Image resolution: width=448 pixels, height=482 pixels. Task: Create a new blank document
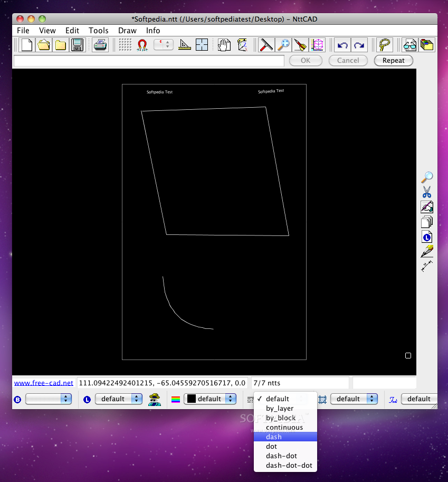[x=27, y=45]
